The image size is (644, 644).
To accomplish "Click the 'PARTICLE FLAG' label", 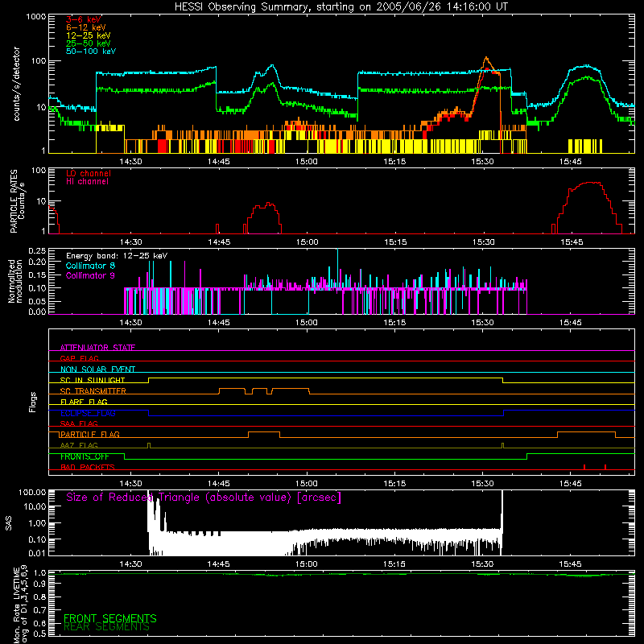I will coord(90,434).
